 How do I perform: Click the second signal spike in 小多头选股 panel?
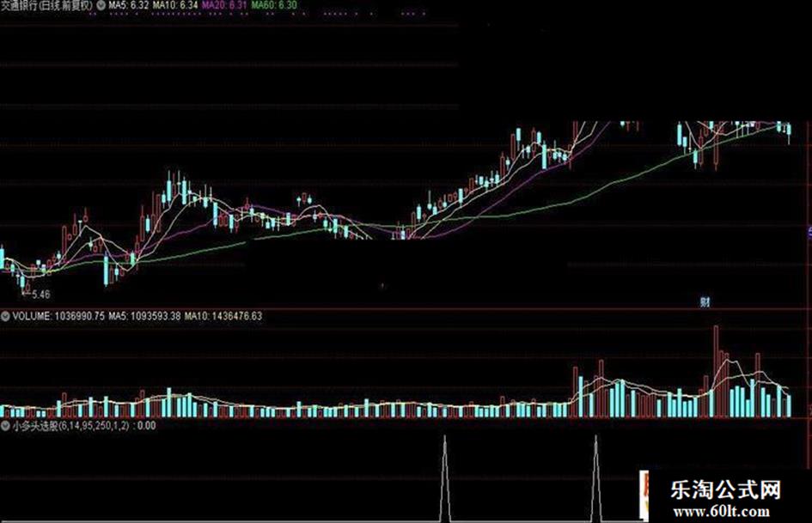[596, 478]
